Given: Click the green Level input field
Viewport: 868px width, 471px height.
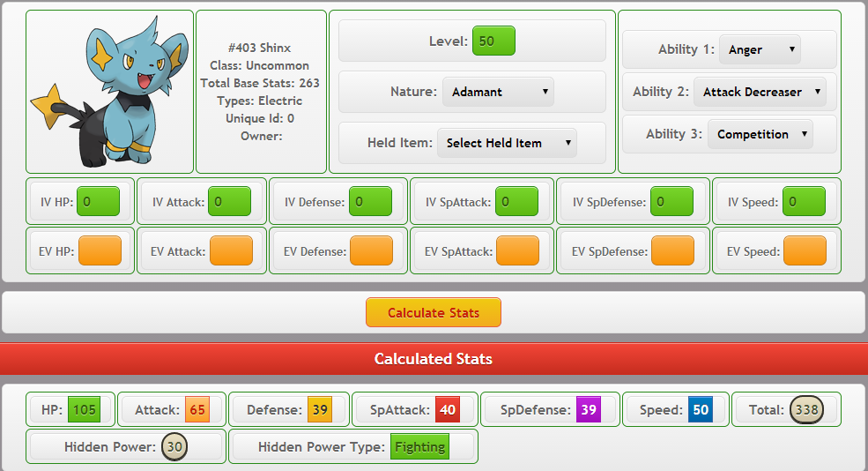Looking at the screenshot, I should tap(493, 41).
